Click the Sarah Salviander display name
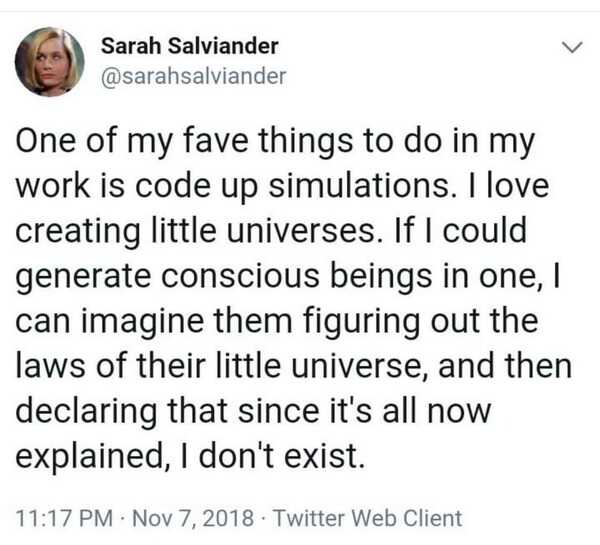The height and width of the screenshot is (545, 600). coord(191,46)
